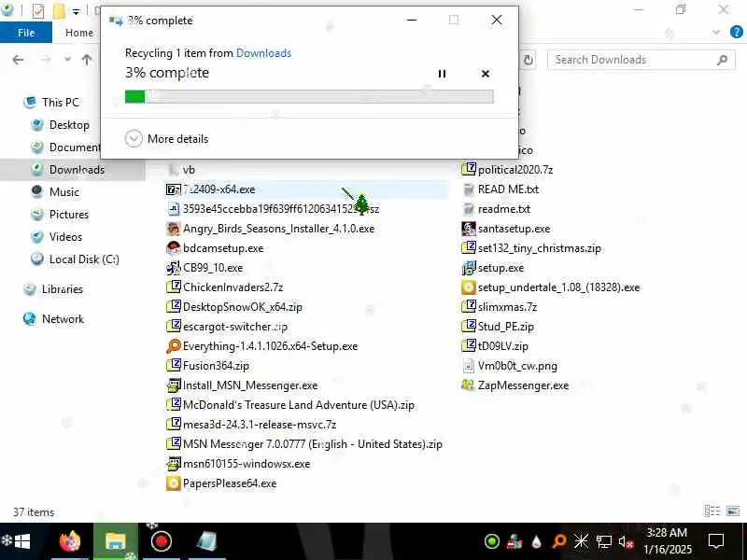The height and width of the screenshot is (560, 747).
Task: Select Local Disk (C:) in navigation pane
Action: click(75, 259)
